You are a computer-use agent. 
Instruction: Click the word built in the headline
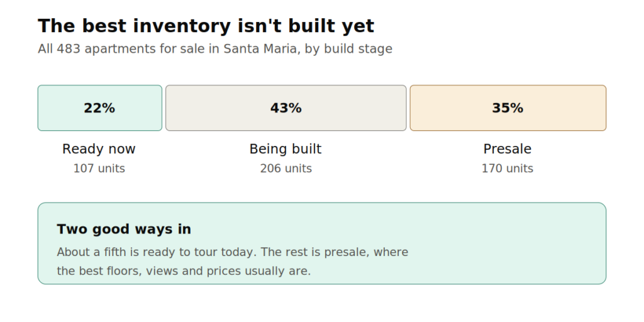click(x=312, y=26)
